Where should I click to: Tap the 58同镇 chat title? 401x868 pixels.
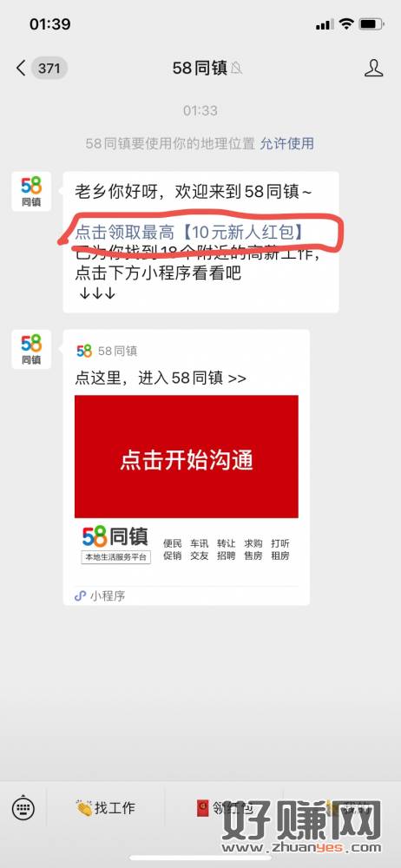[200, 68]
